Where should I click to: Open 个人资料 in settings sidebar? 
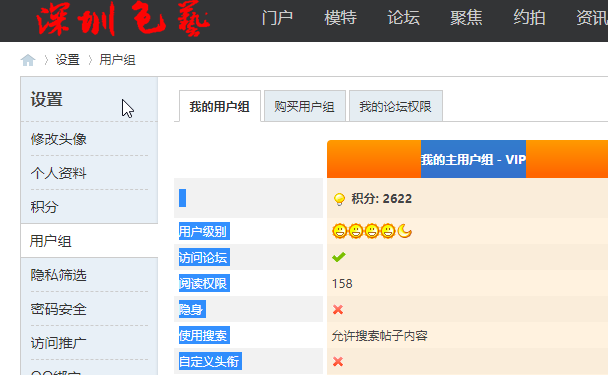[59, 173]
